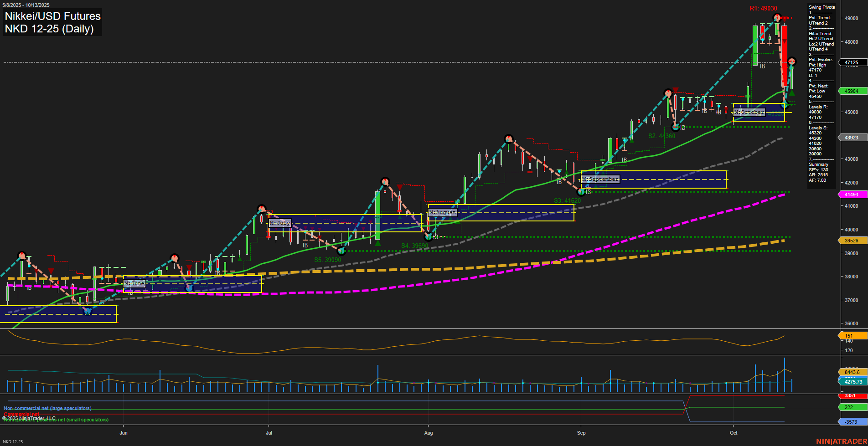Click the globe swing-pivot marker at the October peak

pyautogui.click(x=777, y=17)
